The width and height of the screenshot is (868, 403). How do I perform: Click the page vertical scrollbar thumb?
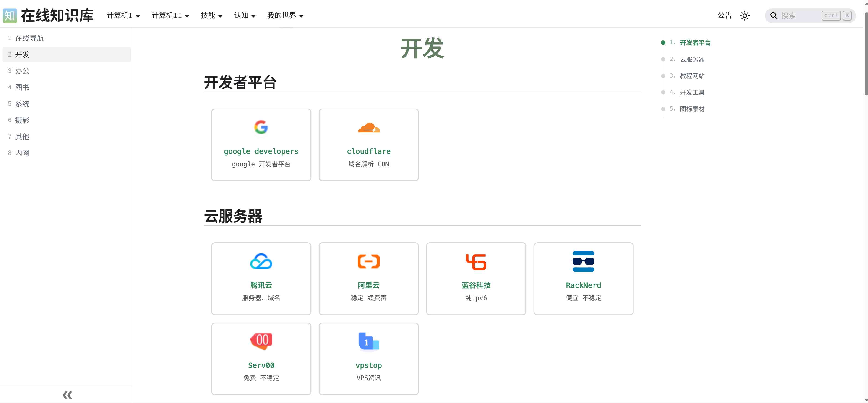pos(866,54)
